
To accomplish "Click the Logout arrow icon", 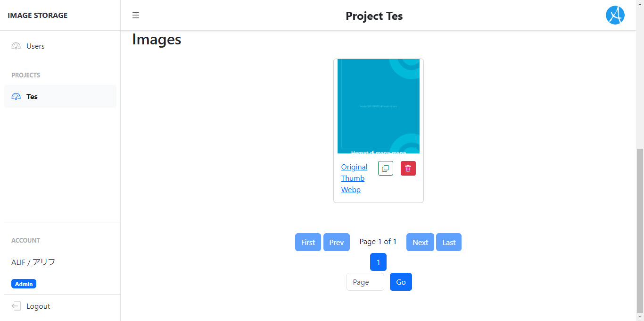I will 16,306.
